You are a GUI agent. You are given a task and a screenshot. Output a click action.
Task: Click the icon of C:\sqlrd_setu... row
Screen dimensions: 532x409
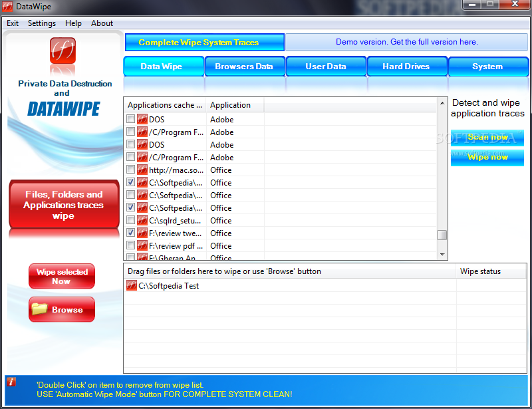click(142, 220)
